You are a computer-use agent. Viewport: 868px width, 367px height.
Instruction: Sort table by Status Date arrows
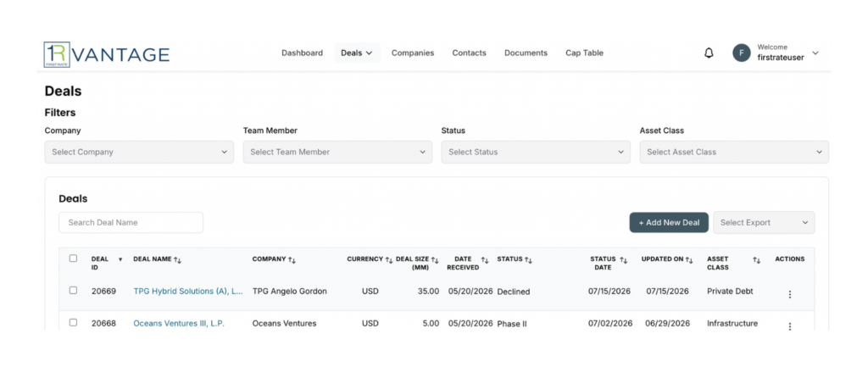click(x=623, y=259)
